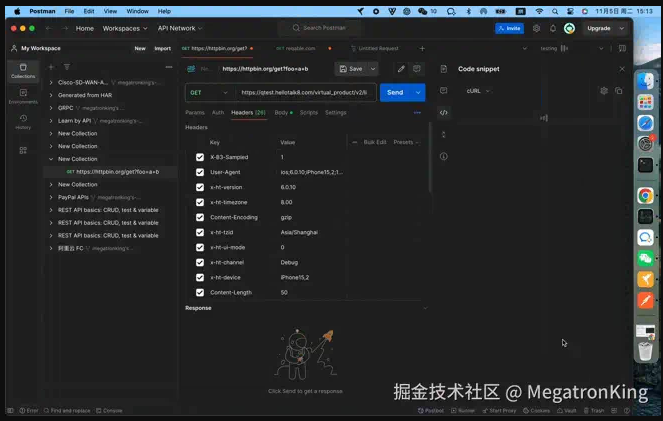The width and height of the screenshot is (663, 421).
Task: Open the Related requests icon in right sidebar
Action: [x=444, y=134]
